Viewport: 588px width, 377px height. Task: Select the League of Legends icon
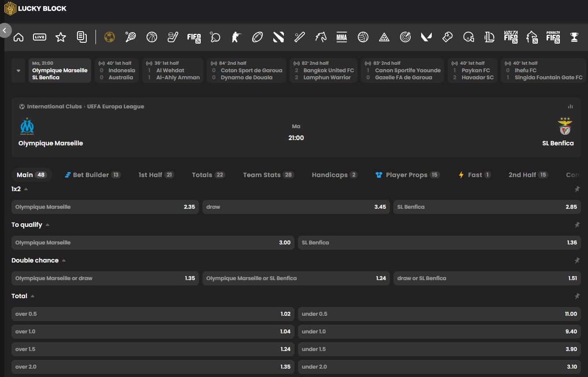(x=490, y=37)
